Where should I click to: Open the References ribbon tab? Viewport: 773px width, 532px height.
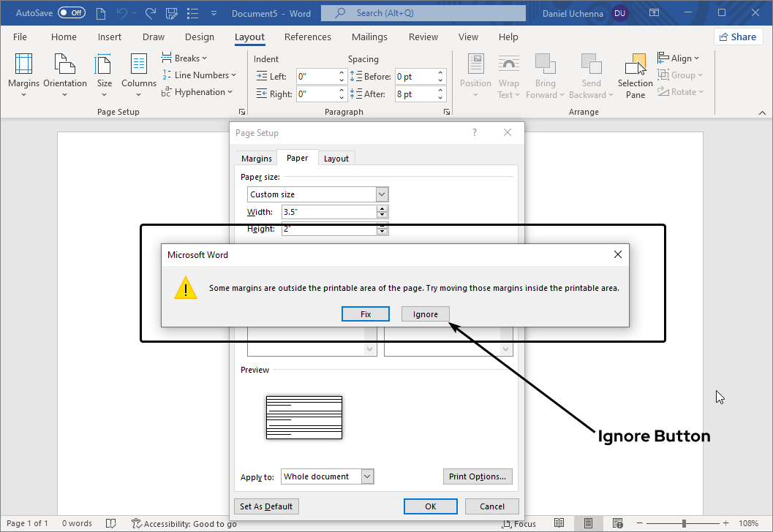(x=307, y=37)
